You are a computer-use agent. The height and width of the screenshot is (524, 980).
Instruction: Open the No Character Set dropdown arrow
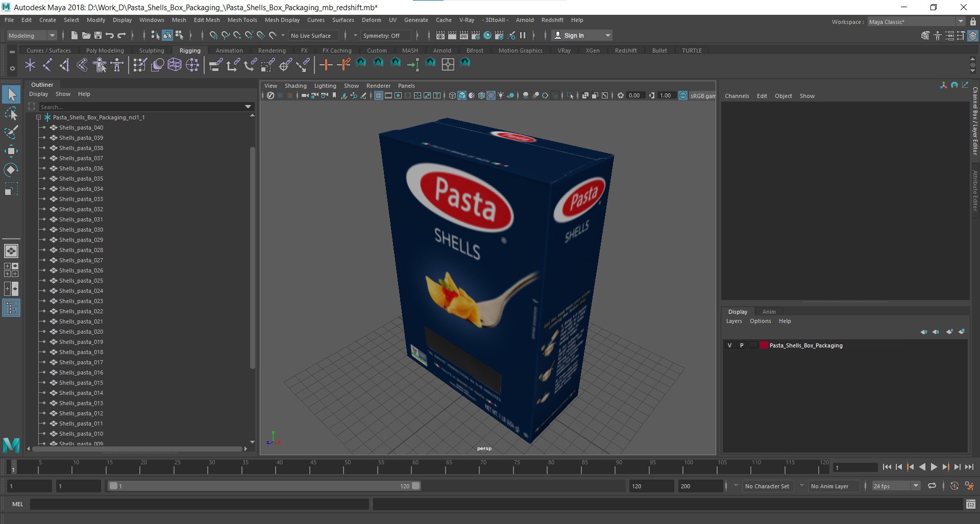pyautogui.click(x=736, y=486)
